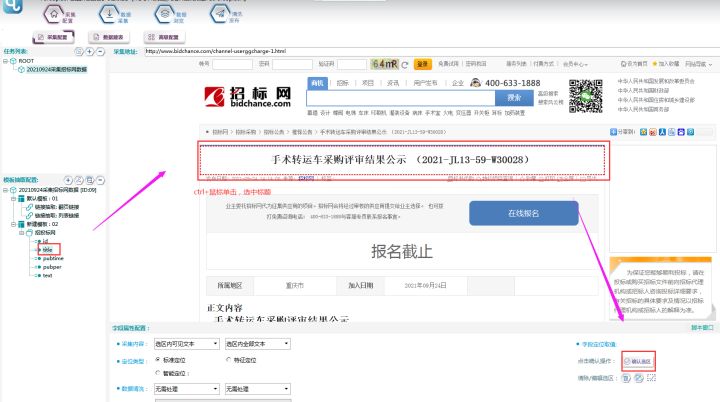Click the second round icon in template config header
The height and width of the screenshot is (402, 720).
click(x=79, y=180)
